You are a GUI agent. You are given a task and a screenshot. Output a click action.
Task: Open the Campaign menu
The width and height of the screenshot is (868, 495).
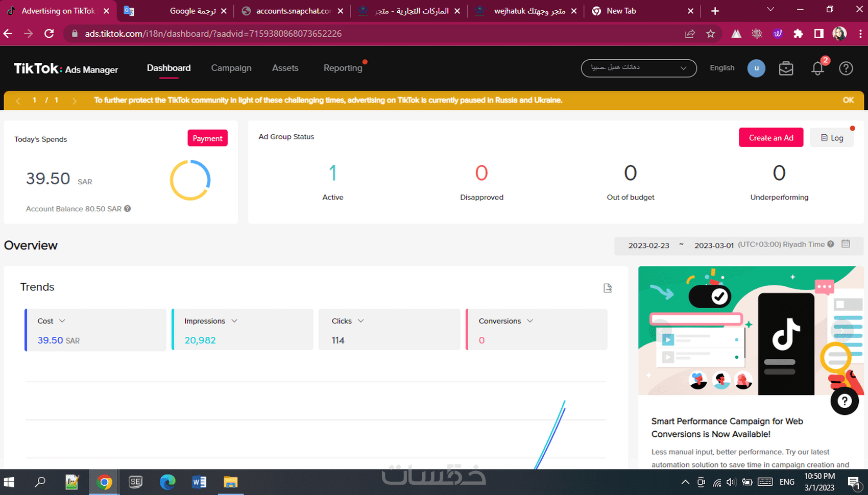click(x=231, y=68)
